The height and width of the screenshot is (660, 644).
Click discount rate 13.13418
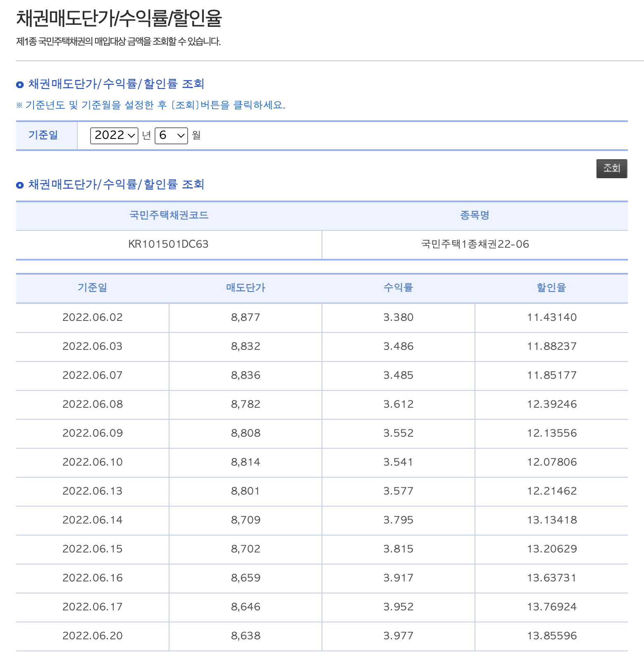pos(552,520)
